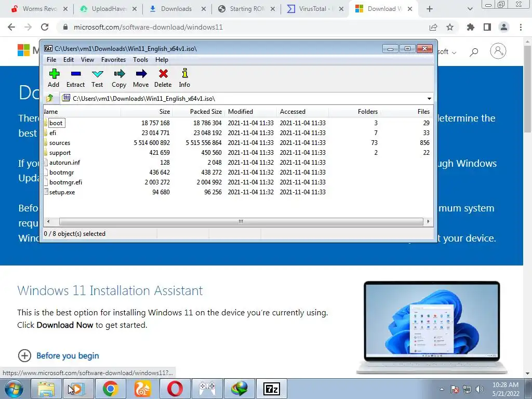Open the Edit menu
Viewport: 532px width, 399px height.
coord(69,60)
